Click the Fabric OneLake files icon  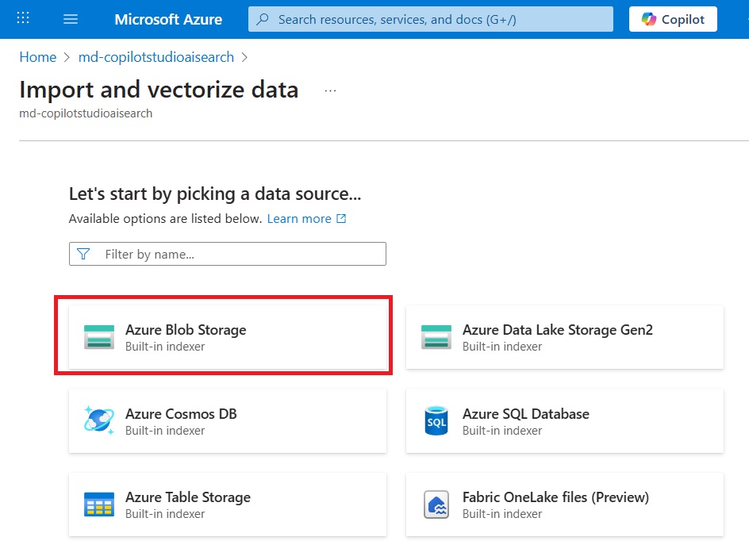(x=436, y=504)
